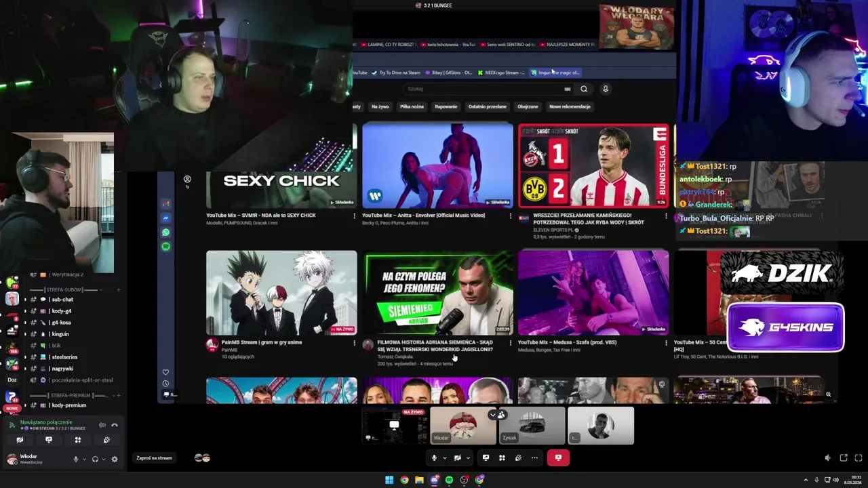Open the "Try To Drive na Steam" bookmark

pyautogui.click(x=396, y=73)
